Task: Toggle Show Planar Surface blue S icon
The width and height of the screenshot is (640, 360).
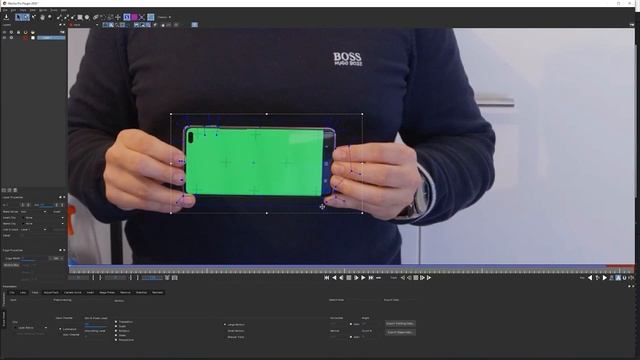Action: [127, 17]
